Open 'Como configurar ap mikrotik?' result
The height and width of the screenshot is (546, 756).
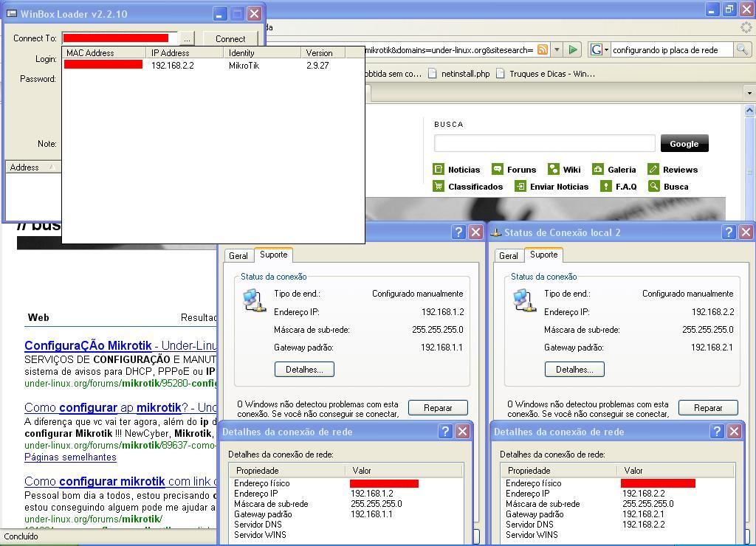120,408
